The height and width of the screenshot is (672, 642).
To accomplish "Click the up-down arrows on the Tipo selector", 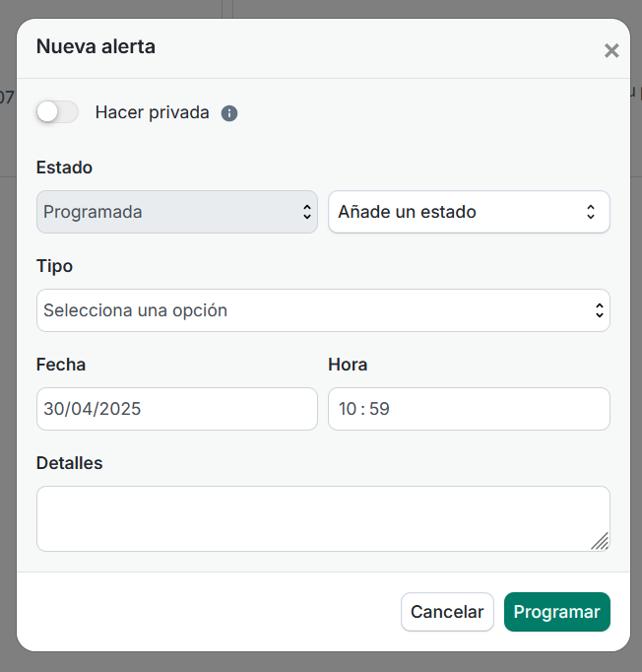I will pyautogui.click(x=600, y=310).
